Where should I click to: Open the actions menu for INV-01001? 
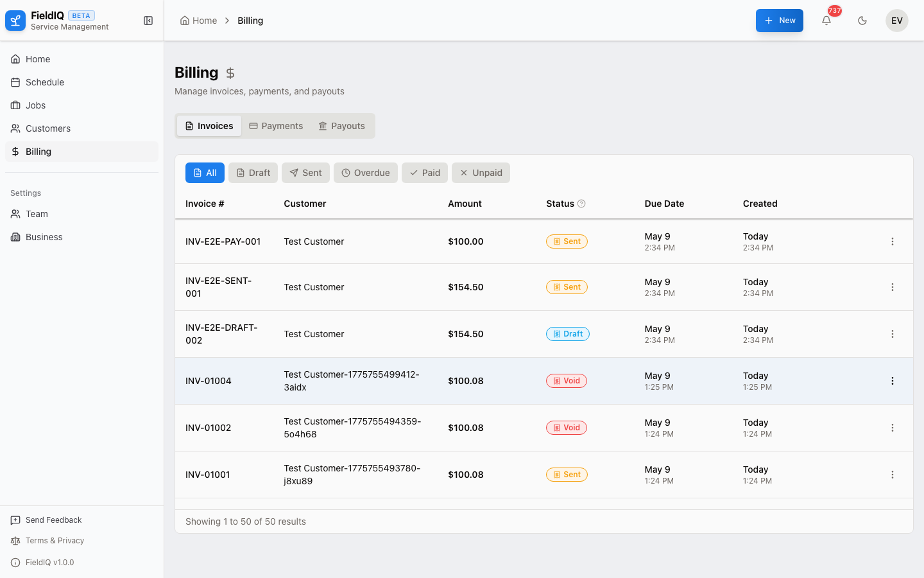(893, 475)
